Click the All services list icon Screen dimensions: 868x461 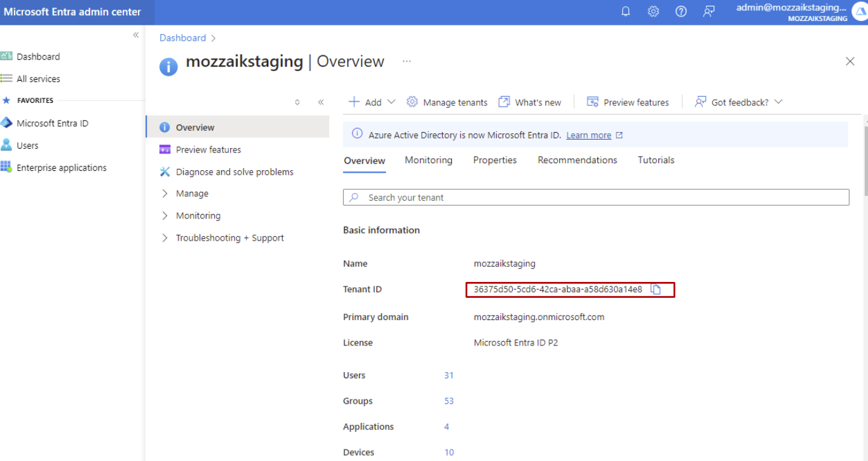coord(6,78)
